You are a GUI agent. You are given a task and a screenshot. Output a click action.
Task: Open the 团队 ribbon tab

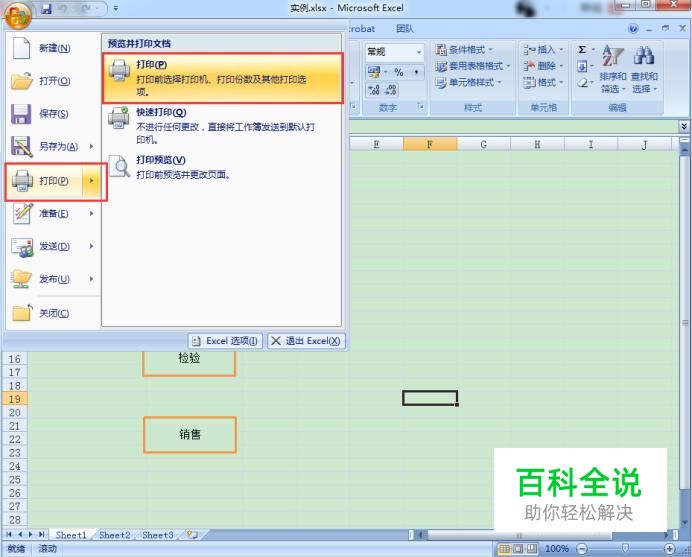click(405, 29)
